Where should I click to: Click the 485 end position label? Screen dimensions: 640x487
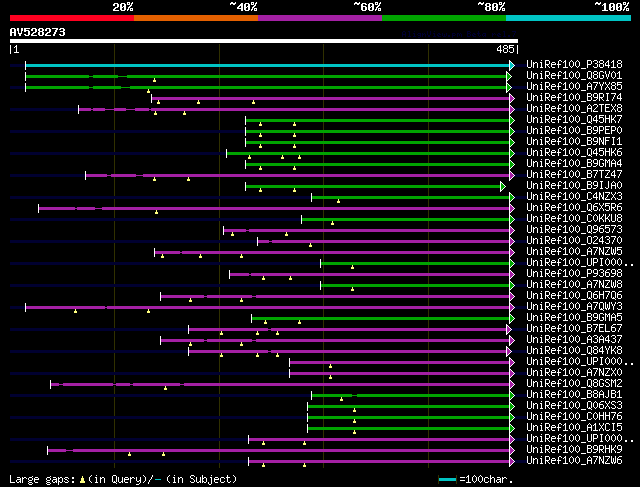[x=505, y=49]
